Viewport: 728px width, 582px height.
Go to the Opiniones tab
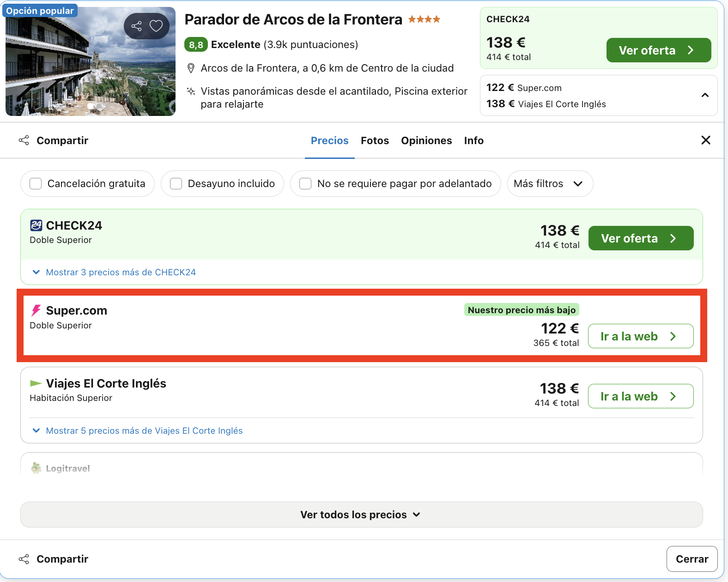[426, 140]
